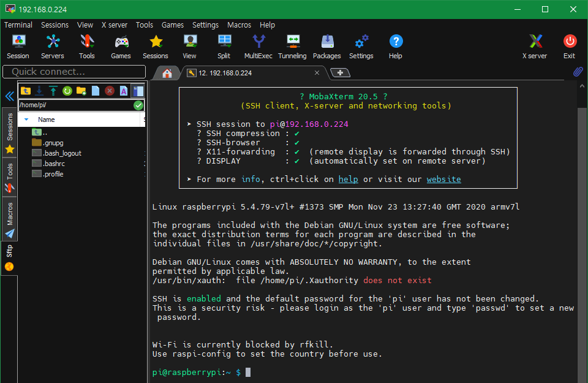Viewport: 588px width, 383px height.
Task: Launch the Games toolbar icon
Action: [x=121, y=47]
